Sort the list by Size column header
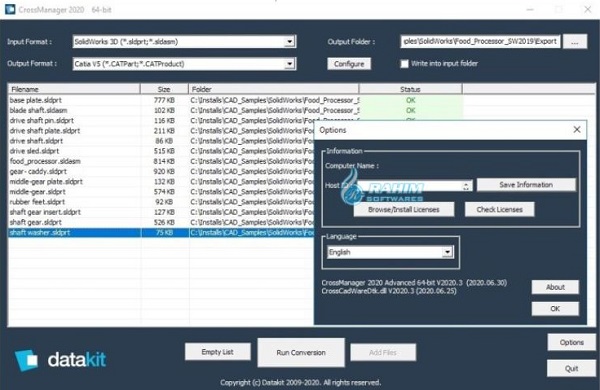The height and width of the screenshot is (390, 600). pos(164,89)
